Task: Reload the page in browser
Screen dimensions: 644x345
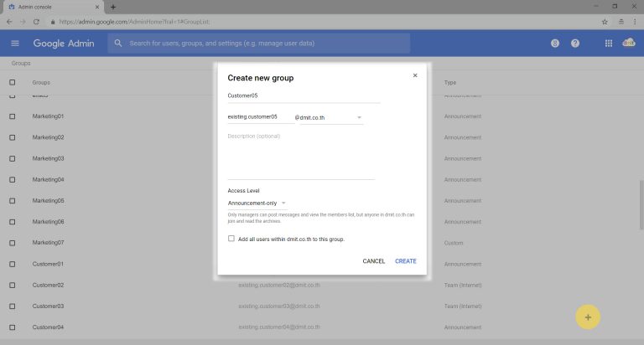Action: coord(36,21)
